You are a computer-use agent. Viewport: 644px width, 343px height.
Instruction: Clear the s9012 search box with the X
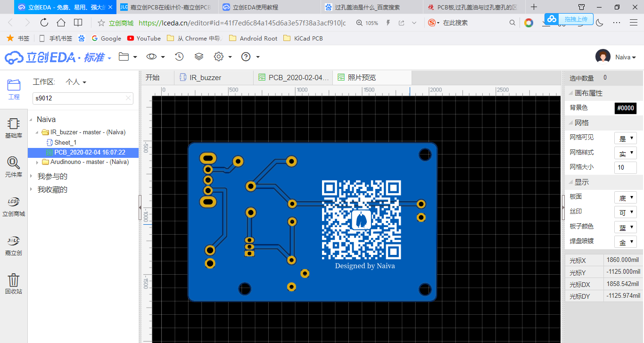(x=128, y=98)
